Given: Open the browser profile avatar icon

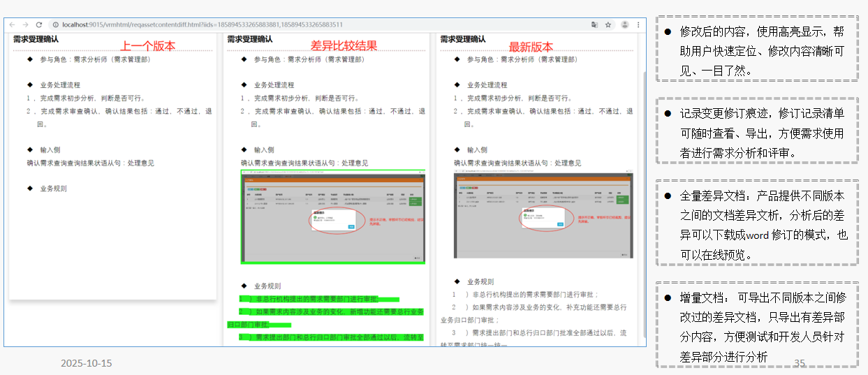Looking at the screenshot, I should point(624,24).
